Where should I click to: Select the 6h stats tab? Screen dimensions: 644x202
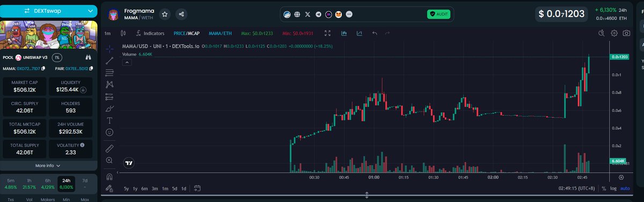point(48,183)
